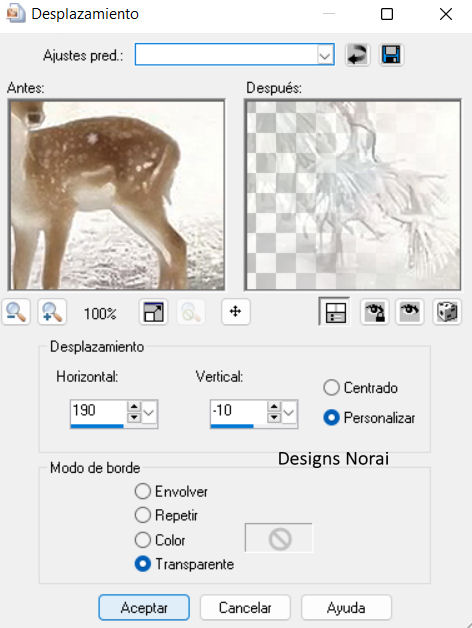Click the Aceptar button

click(144, 608)
